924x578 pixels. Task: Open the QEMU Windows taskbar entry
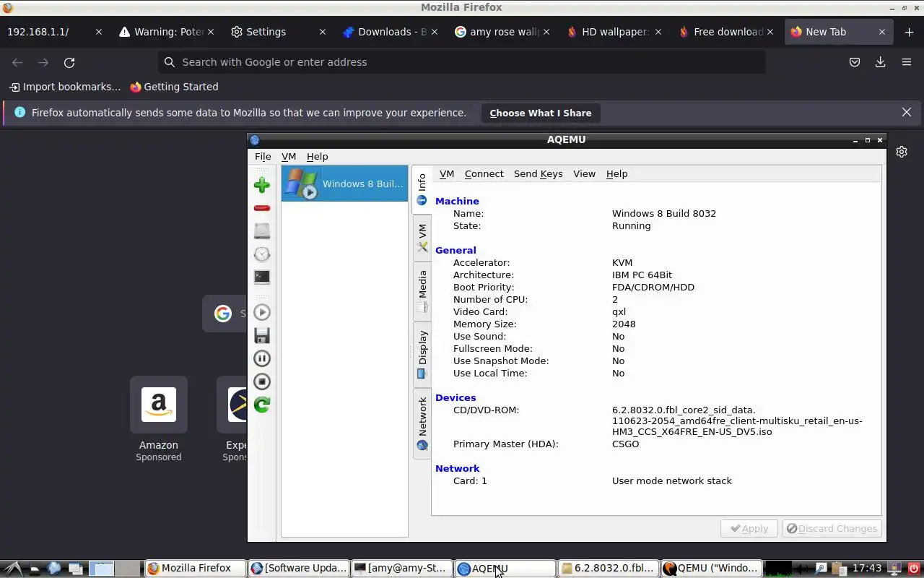click(x=712, y=568)
